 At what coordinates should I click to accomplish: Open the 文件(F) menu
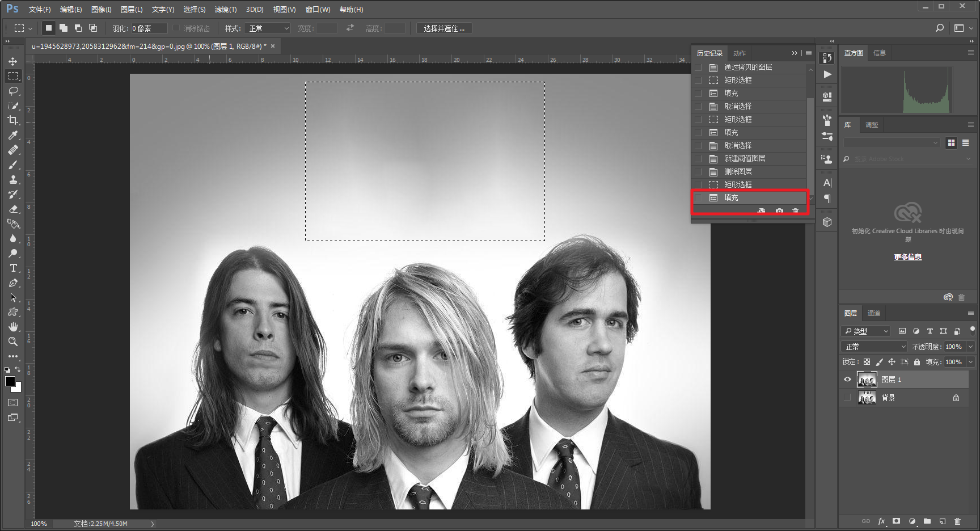(x=40, y=10)
